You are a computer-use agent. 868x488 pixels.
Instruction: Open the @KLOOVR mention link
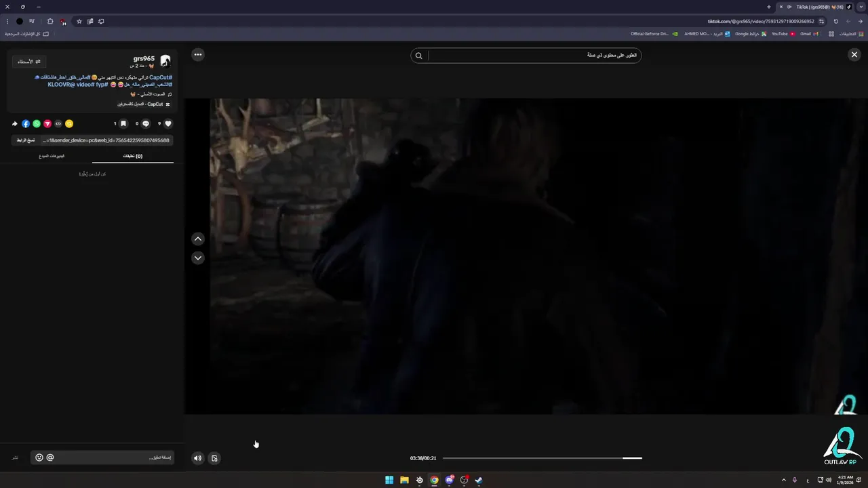coord(62,85)
